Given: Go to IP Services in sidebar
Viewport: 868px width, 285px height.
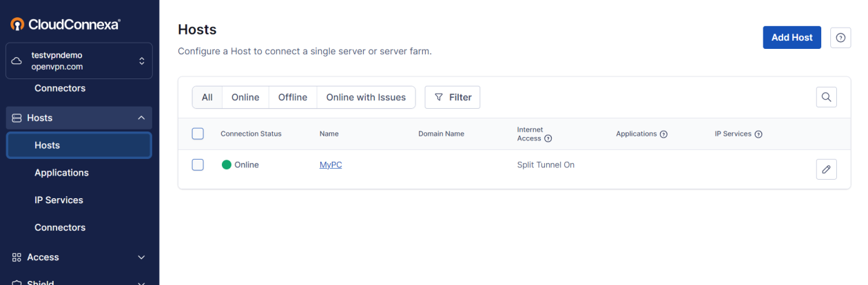Looking at the screenshot, I should pos(59,200).
